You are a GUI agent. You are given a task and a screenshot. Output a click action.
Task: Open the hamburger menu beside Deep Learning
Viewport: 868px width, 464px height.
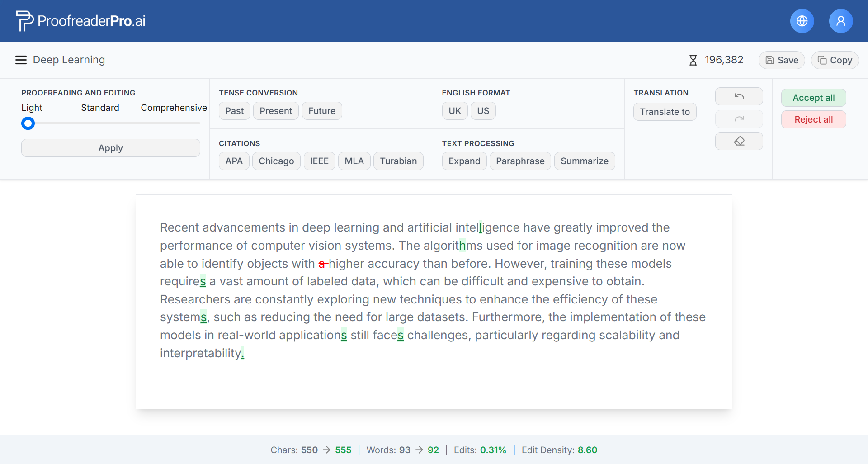[21, 60]
